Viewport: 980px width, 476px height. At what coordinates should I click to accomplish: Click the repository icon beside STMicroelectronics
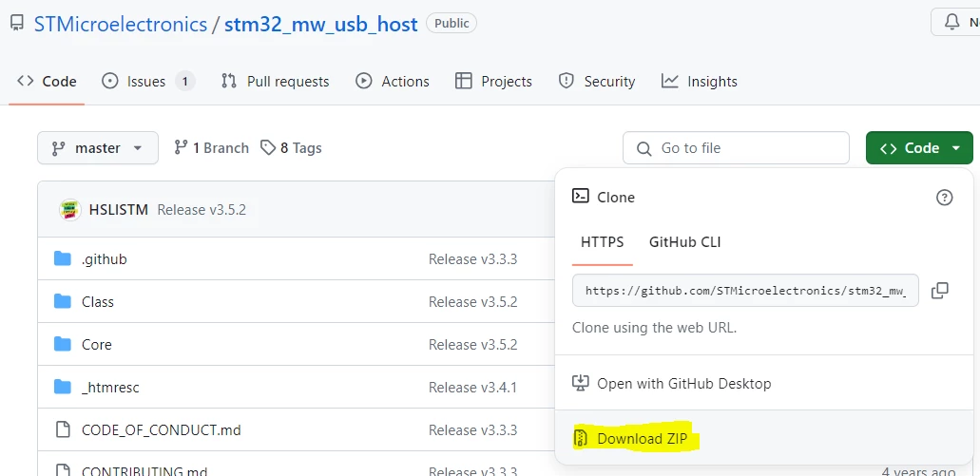[x=17, y=25]
